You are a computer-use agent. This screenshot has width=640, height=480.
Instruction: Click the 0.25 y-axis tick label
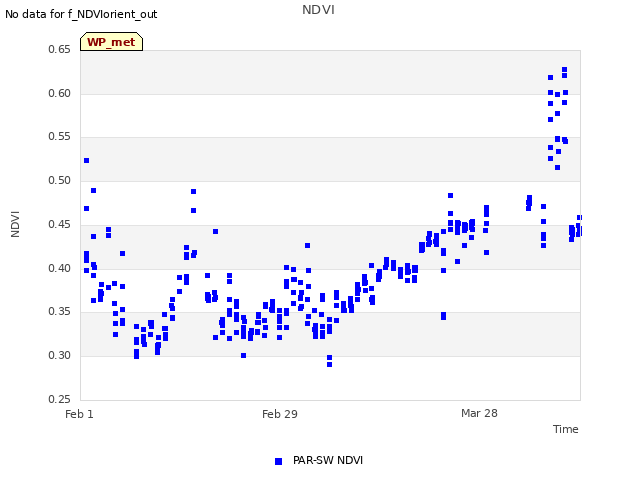(x=59, y=399)
